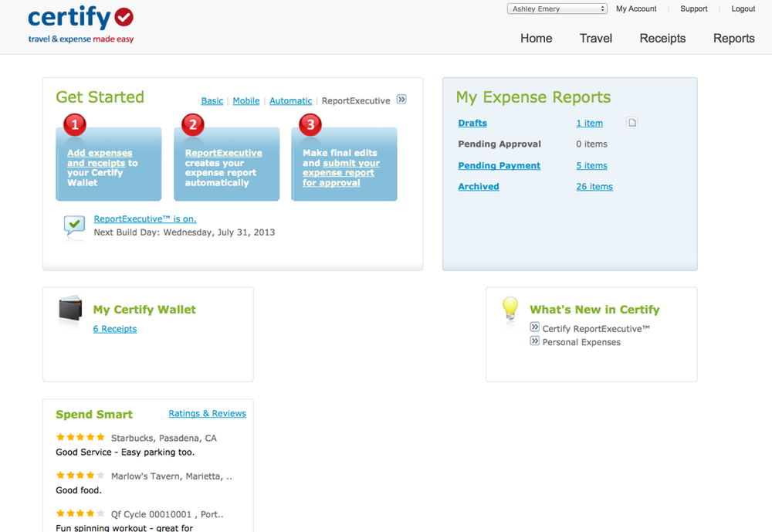This screenshot has height=532, width=772.
Task: Click the Ratings & Reviews link
Action: tap(207, 414)
